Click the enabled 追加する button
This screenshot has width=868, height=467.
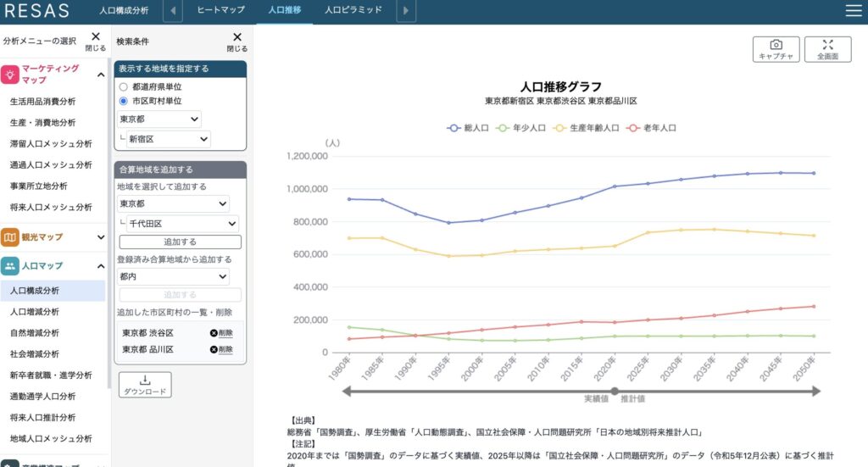point(180,242)
